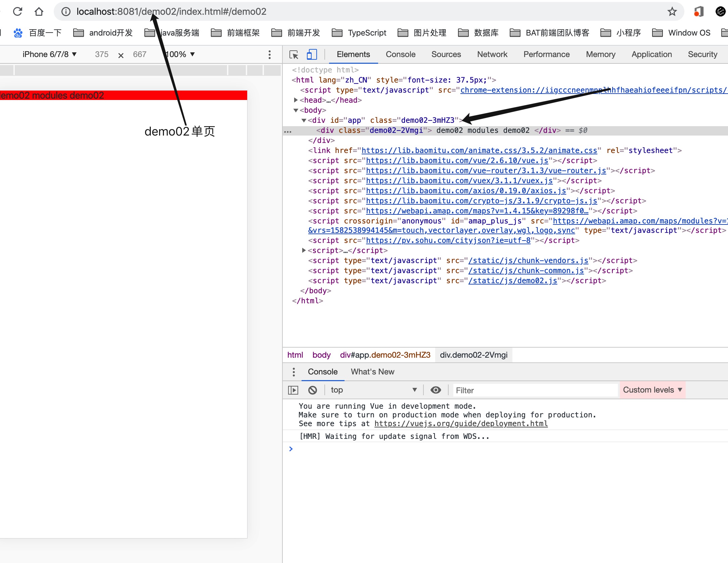Collapse the body element node
The height and width of the screenshot is (563, 728).
(x=296, y=110)
